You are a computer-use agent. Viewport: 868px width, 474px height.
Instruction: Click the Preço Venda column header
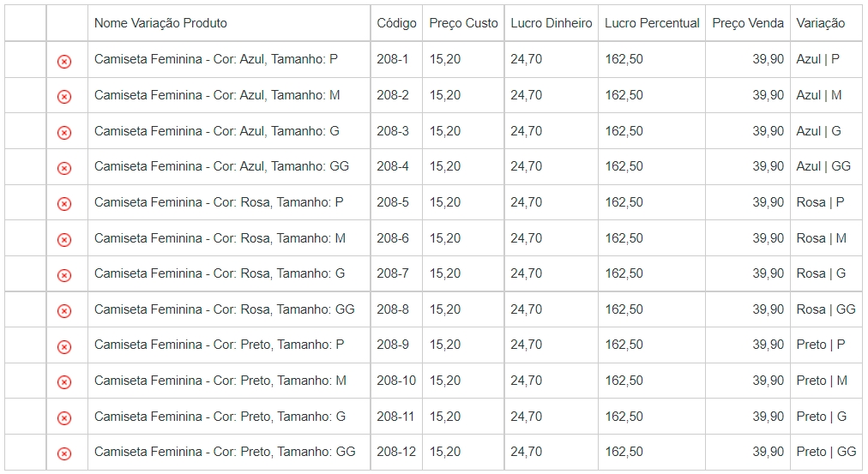[747, 23]
